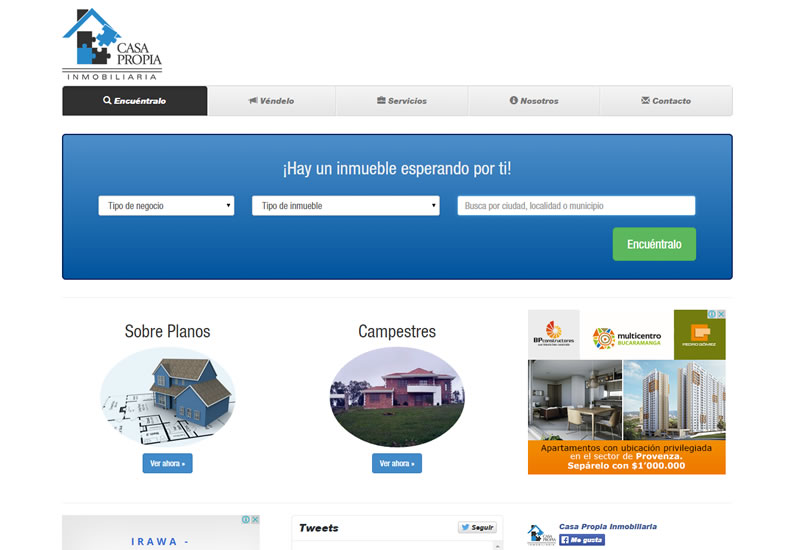Click the Sobre Planos heading

coord(167,332)
